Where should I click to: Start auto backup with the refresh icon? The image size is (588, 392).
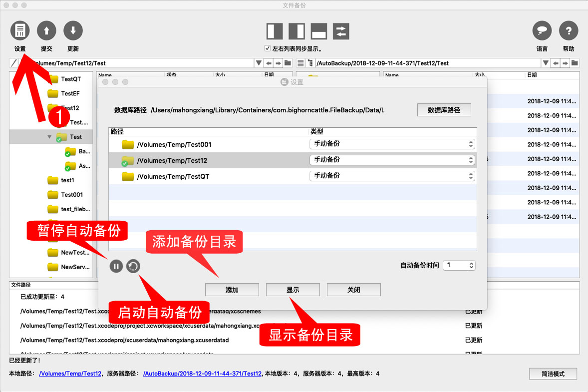(x=133, y=266)
